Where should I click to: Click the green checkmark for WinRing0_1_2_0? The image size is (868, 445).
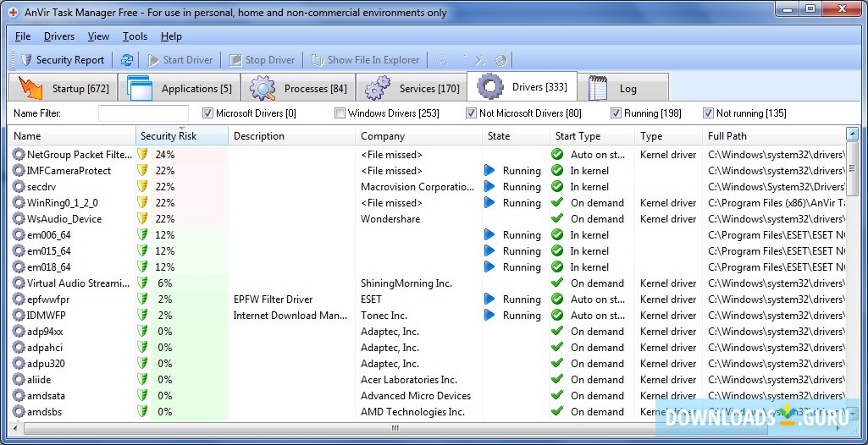click(557, 203)
